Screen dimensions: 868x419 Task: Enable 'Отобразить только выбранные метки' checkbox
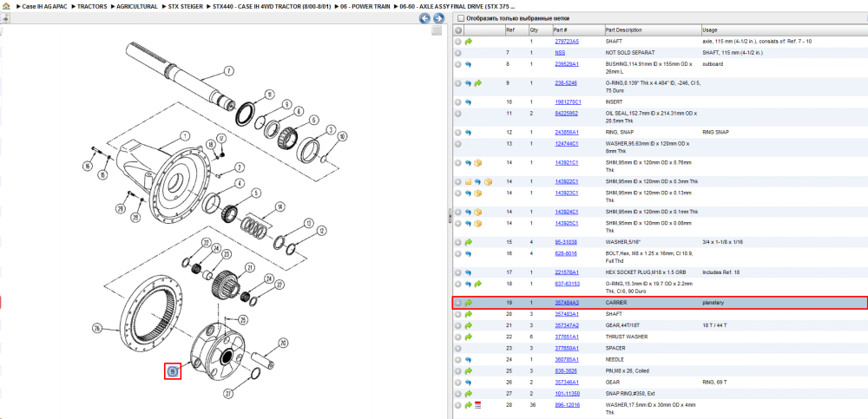(x=461, y=18)
